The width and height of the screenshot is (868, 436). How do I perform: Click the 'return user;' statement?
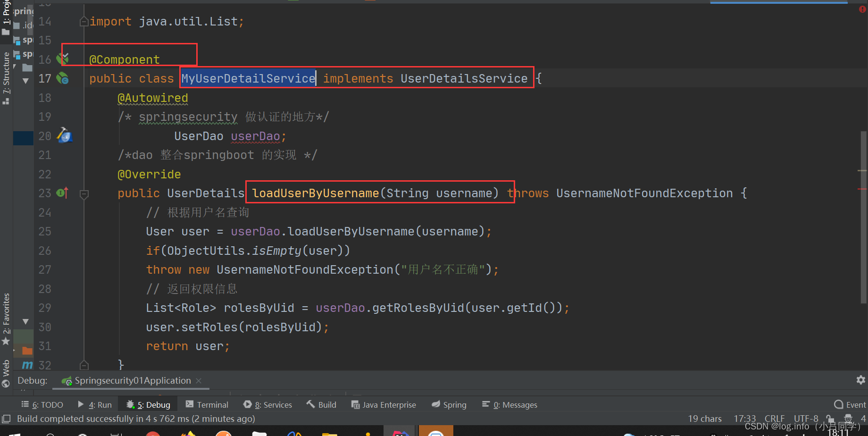188,346
